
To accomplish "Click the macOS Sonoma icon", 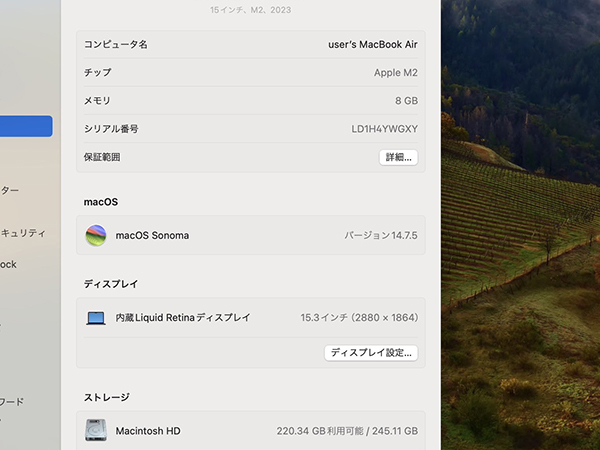I will click(96, 235).
